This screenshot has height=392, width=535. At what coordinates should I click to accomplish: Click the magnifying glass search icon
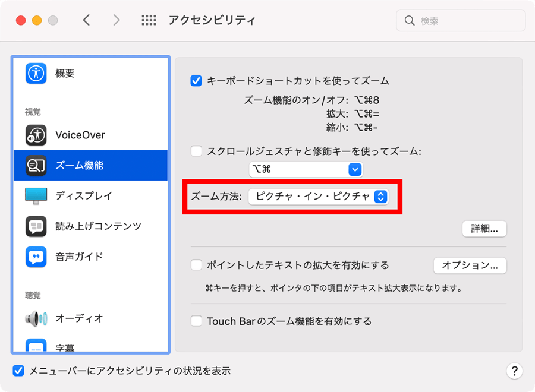click(x=410, y=21)
